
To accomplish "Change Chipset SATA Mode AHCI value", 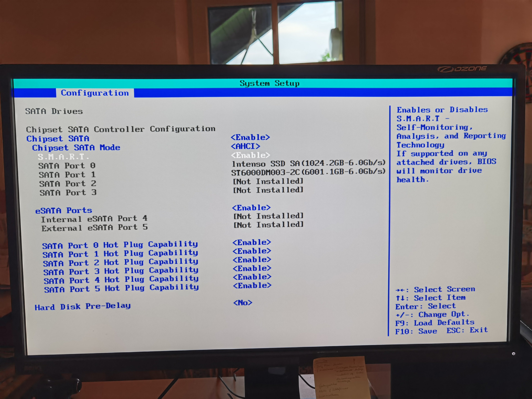I will 245,146.
